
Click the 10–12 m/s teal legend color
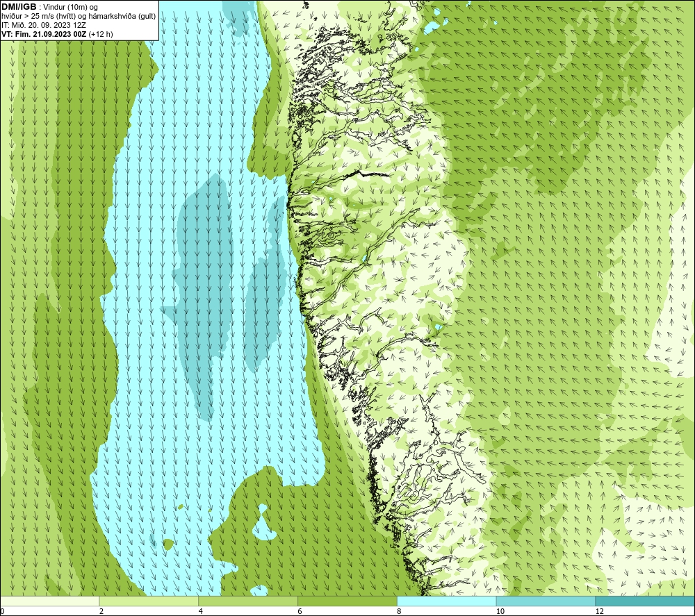546,601
